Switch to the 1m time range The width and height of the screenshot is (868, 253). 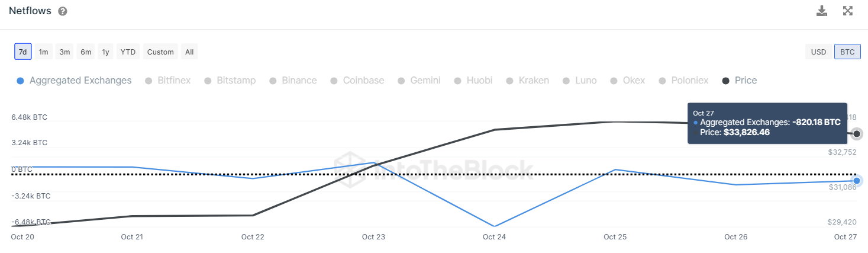43,52
